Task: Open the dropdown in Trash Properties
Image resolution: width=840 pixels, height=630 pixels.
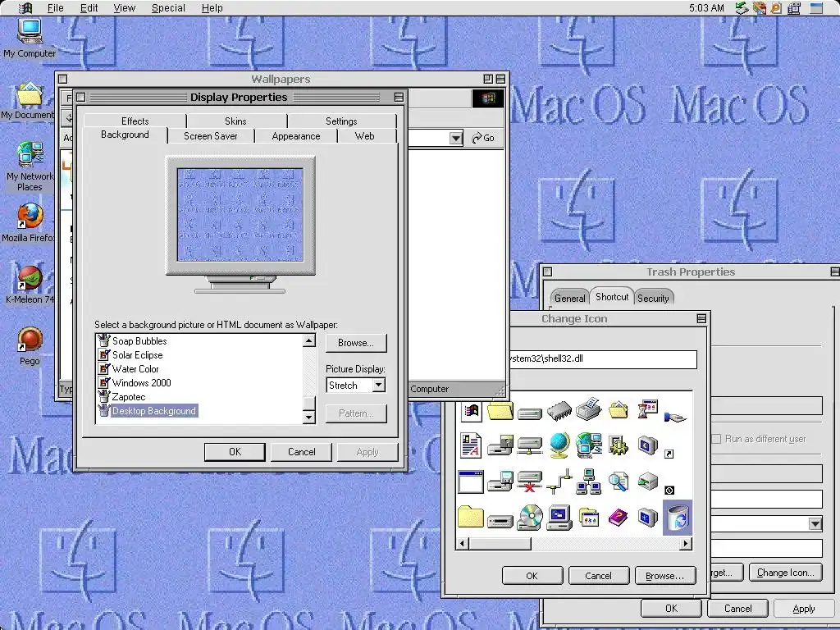Action: click(815, 523)
